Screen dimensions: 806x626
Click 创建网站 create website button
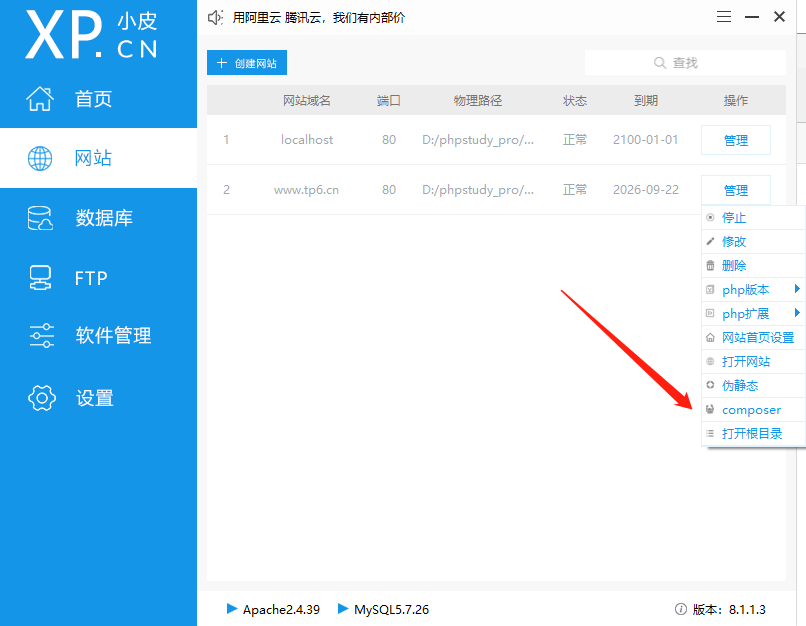pyautogui.click(x=247, y=63)
